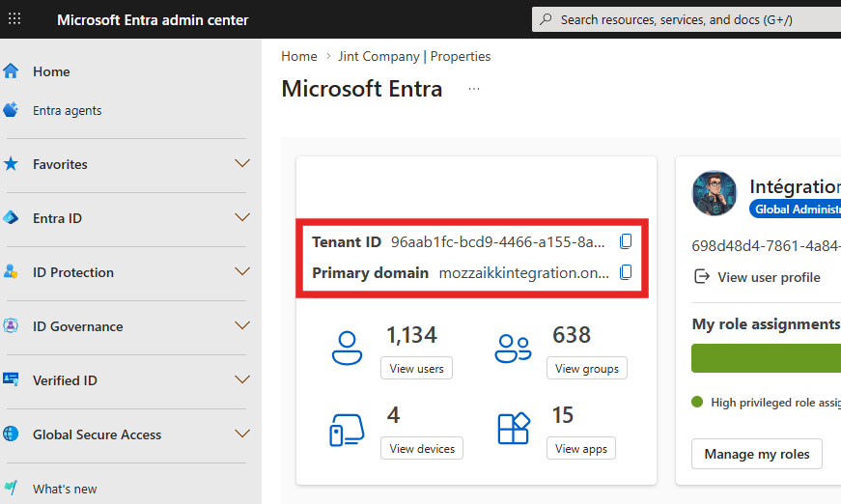Click the Favorites star icon
Image resolution: width=841 pixels, height=504 pixels.
11,163
